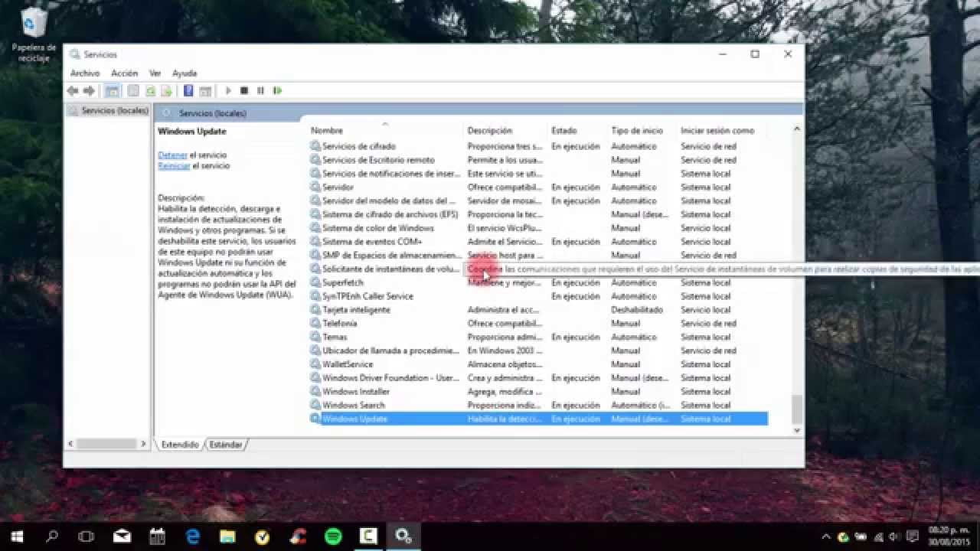The width and height of the screenshot is (980, 551).
Task: Switch to the Estándar tab
Action: [x=226, y=445]
